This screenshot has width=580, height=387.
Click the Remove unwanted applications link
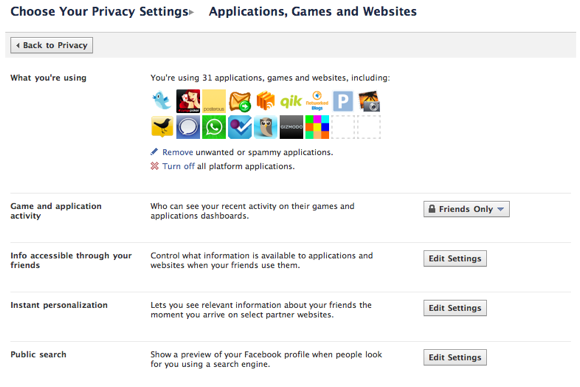[x=178, y=152]
